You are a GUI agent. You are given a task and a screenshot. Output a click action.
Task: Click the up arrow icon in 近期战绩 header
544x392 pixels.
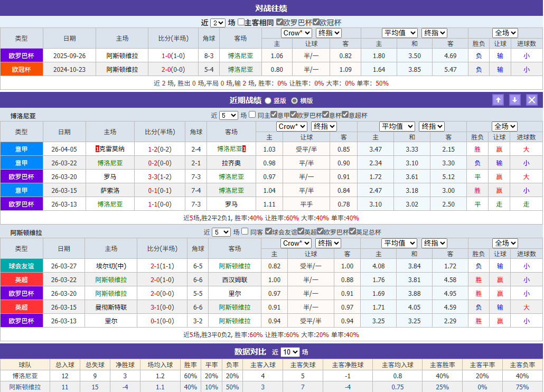(498, 99)
